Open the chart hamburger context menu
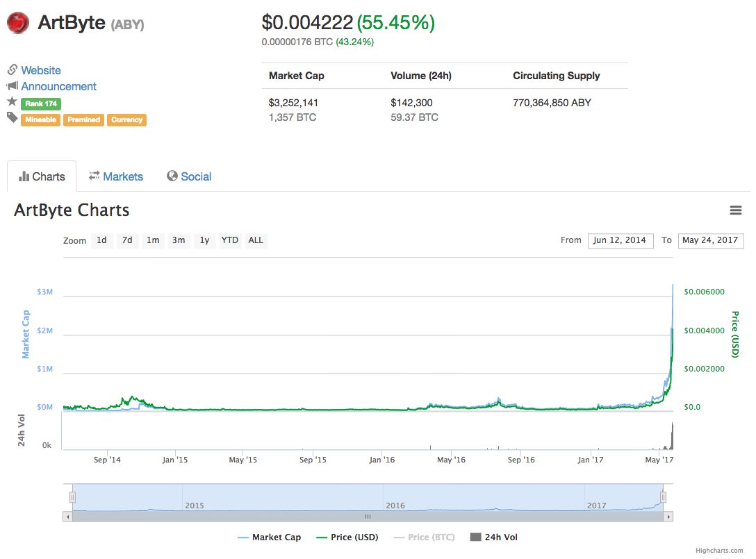 point(735,210)
